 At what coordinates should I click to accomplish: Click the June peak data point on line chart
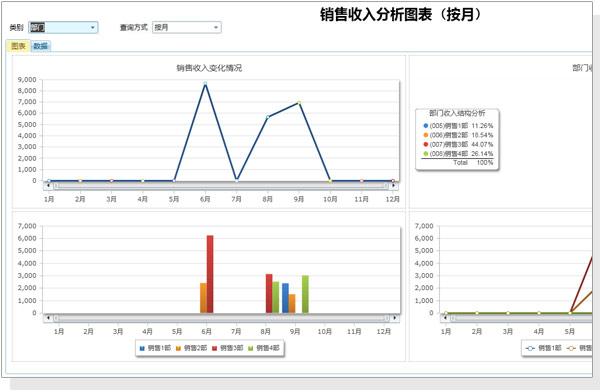click(x=205, y=83)
